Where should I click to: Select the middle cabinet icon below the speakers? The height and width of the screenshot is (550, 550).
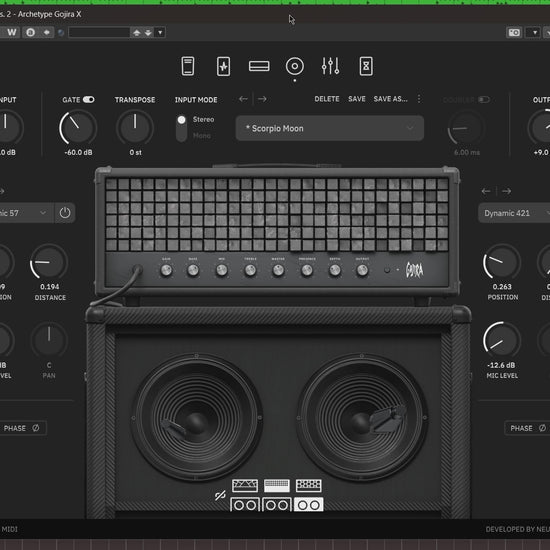coord(277,505)
